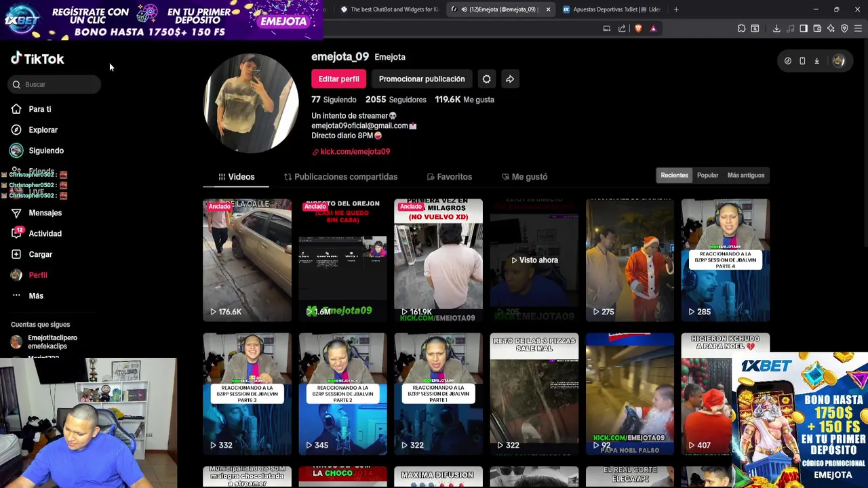Click desktop app download icon
Screen dimensions: 868x488
point(816,61)
